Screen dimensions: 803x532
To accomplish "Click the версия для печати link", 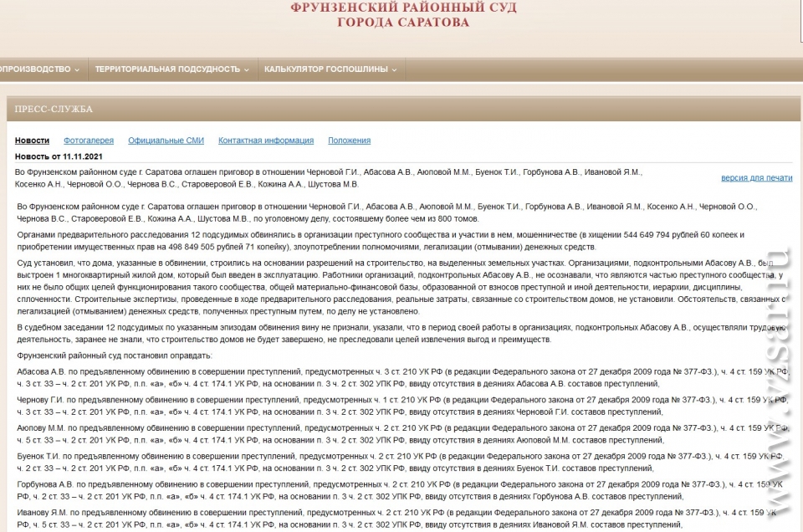I will tap(756, 177).
